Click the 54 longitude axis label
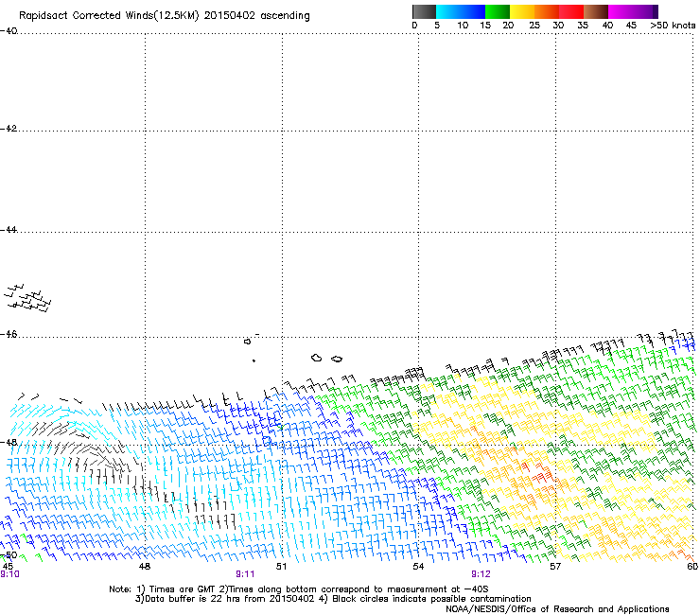 tap(418, 567)
